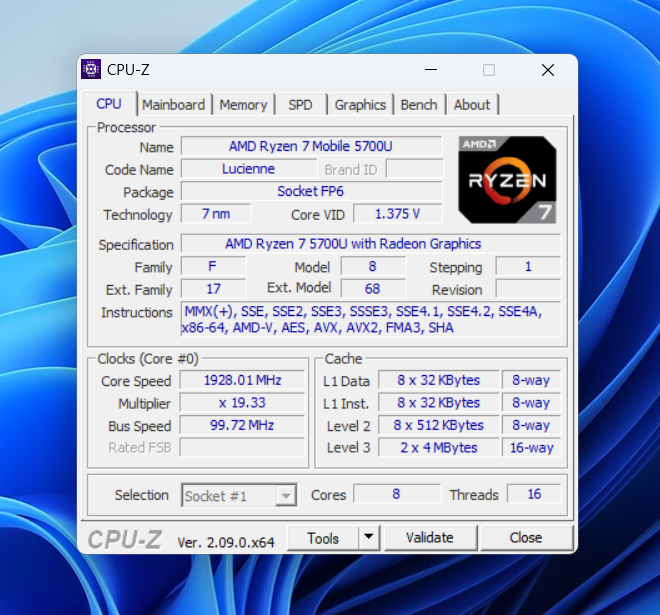This screenshot has height=615, width=660.
Task: Click the empty Rated FSB field
Action: 242,447
